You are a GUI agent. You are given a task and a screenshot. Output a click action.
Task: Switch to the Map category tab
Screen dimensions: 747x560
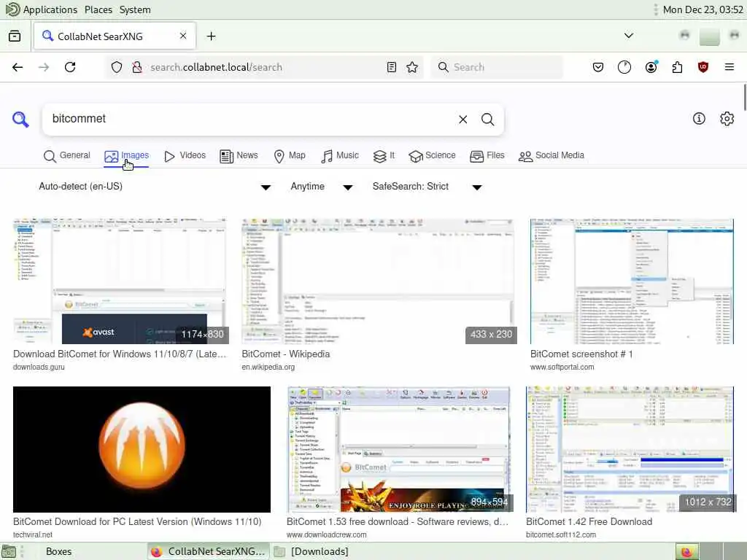tap(290, 156)
